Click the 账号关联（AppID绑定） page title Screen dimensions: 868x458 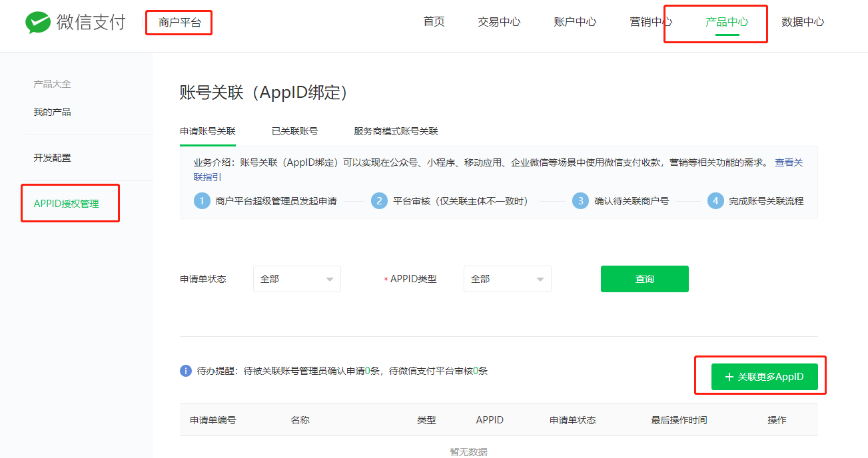point(265,93)
